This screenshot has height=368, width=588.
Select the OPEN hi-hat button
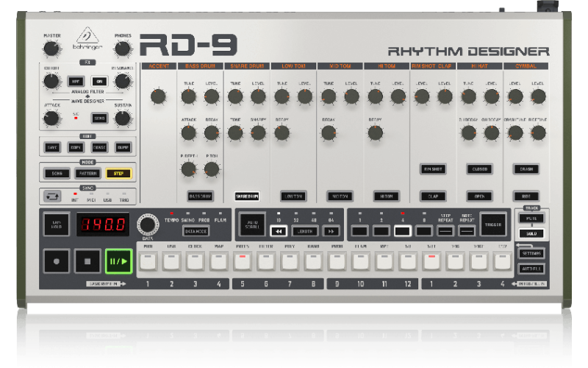pos(480,197)
